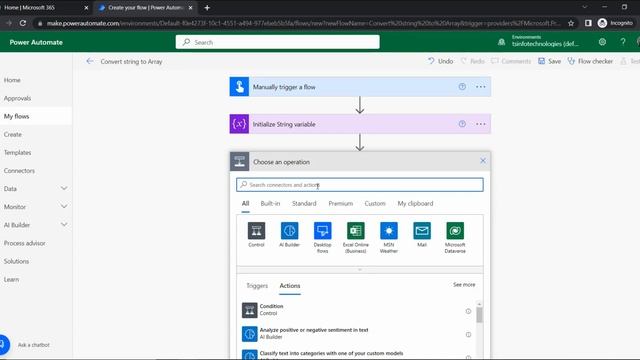Pick the Desktop flows connector icon
The image size is (640, 360).
(x=322, y=231)
